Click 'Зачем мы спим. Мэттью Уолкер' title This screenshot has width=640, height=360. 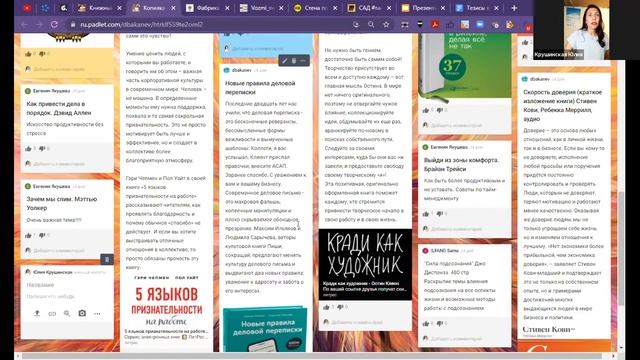click(x=62, y=203)
